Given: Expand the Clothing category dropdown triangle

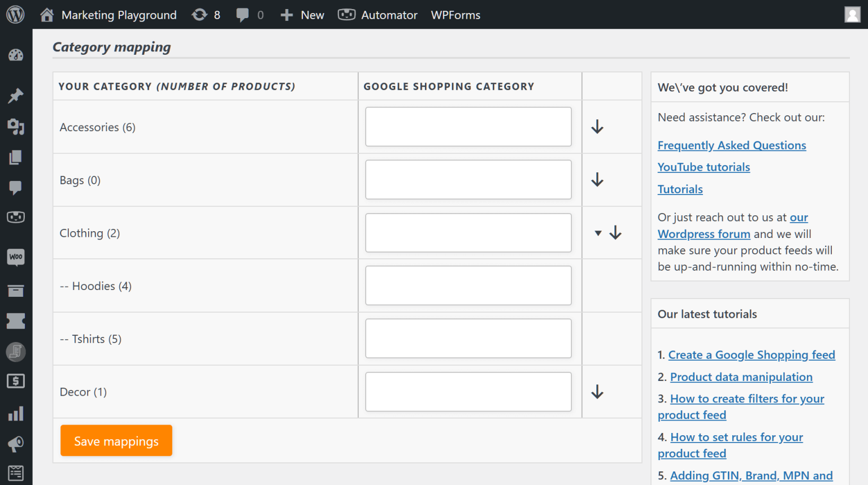Looking at the screenshot, I should pos(597,232).
